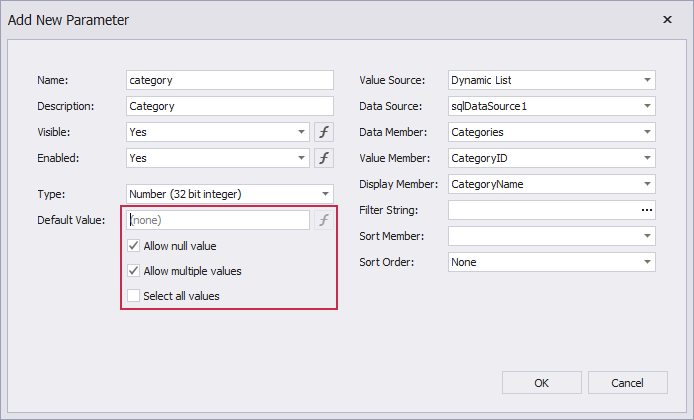Click the expression icon next to Visible

324,132
